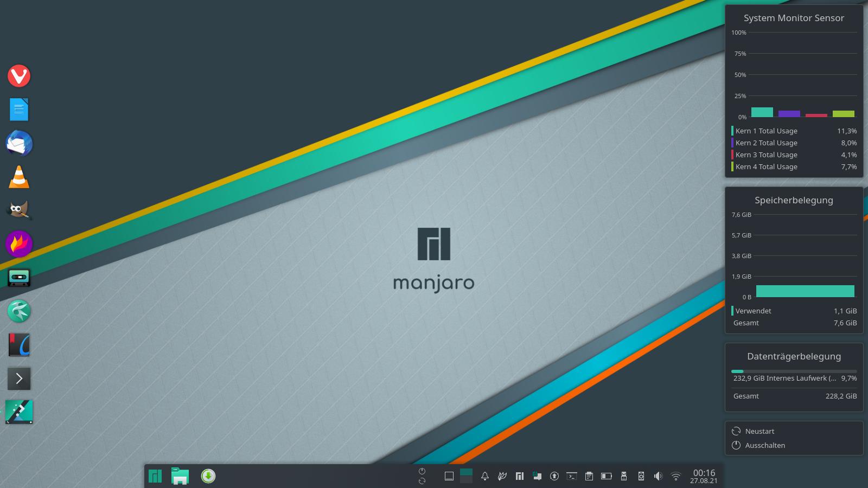Click the green chat bubble tray icon
The height and width of the screenshot is (488, 868).
[x=537, y=476]
